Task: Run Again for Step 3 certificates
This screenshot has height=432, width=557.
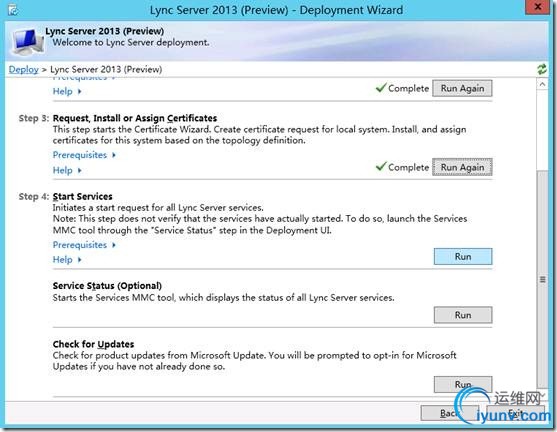Action: click(462, 167)
